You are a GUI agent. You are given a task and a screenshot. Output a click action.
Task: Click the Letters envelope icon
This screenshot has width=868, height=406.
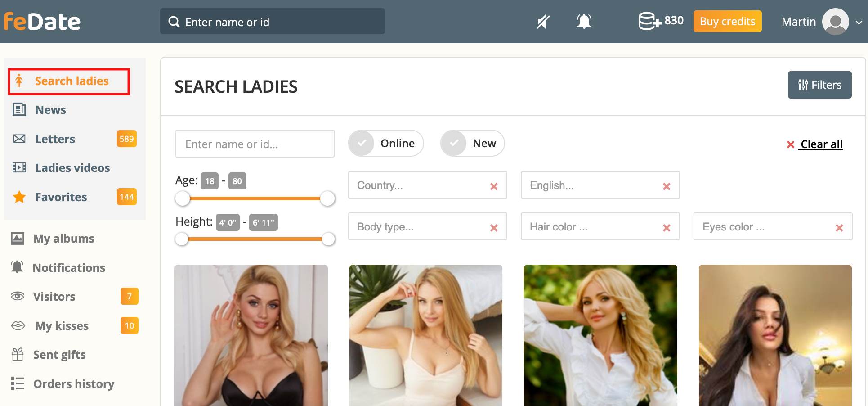click(19, 139)
